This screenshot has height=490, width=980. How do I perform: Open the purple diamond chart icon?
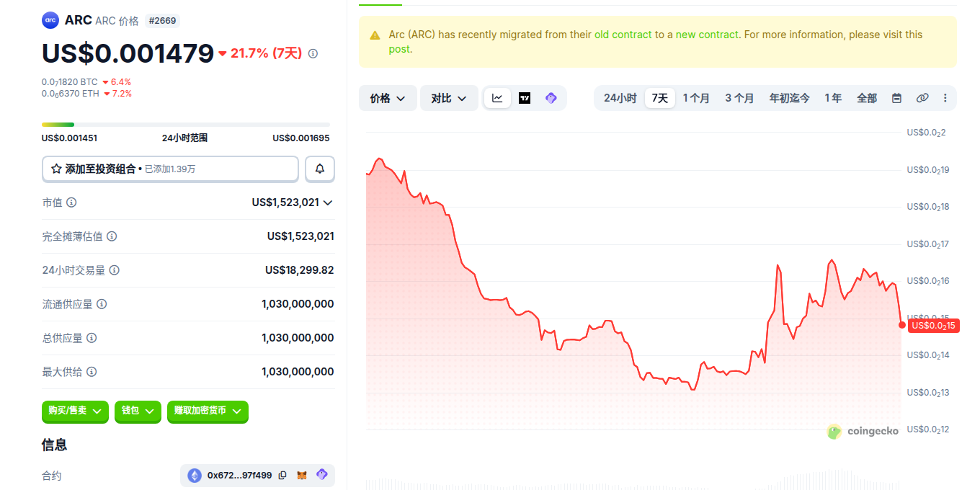[551, 98]
